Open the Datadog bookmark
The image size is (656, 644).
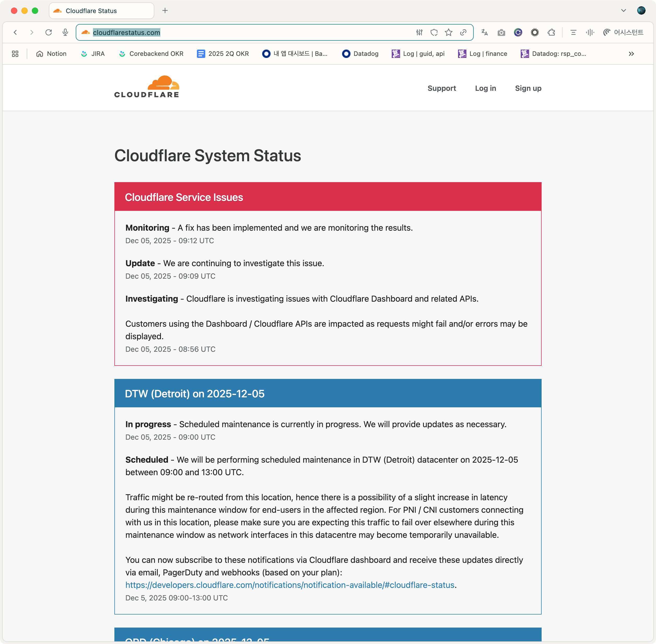coord(360,54)
